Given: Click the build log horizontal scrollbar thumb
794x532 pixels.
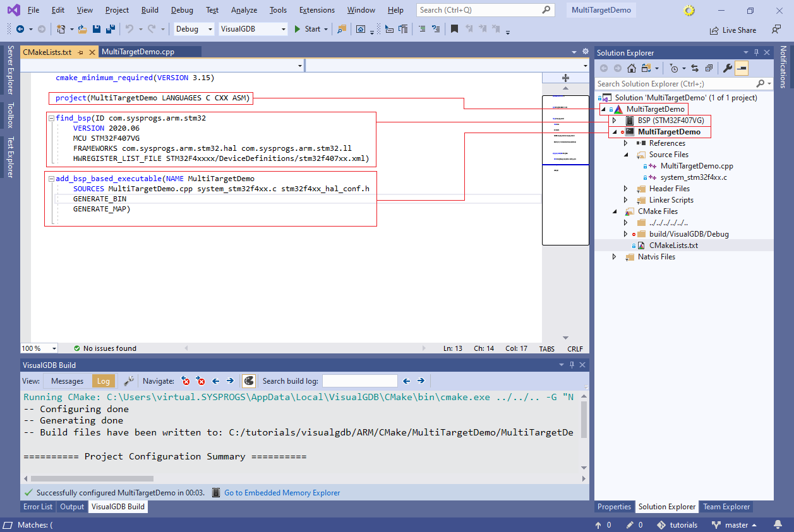Looking at the screenshot, I should [x=92, y=479].
